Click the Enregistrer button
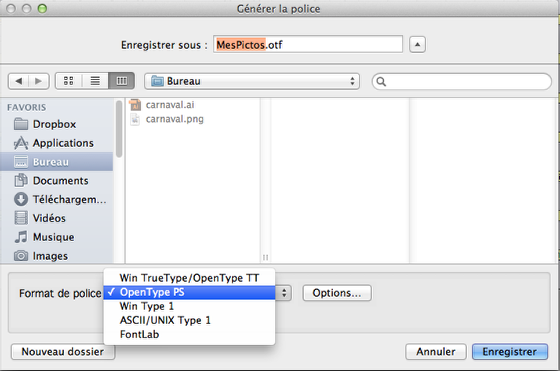This screenshot has height=371, width=560. 510,352
